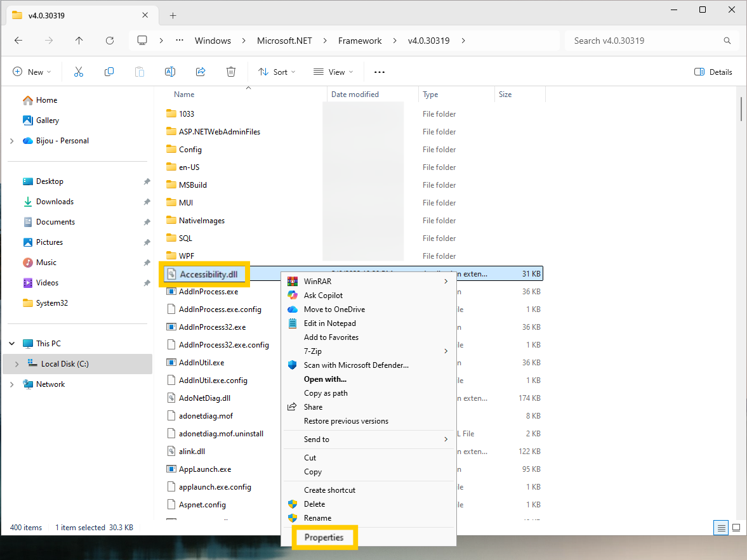Open the address bar ellipsis for hidden folders
This screenshot has width=747, height=560.
[180, 41]
